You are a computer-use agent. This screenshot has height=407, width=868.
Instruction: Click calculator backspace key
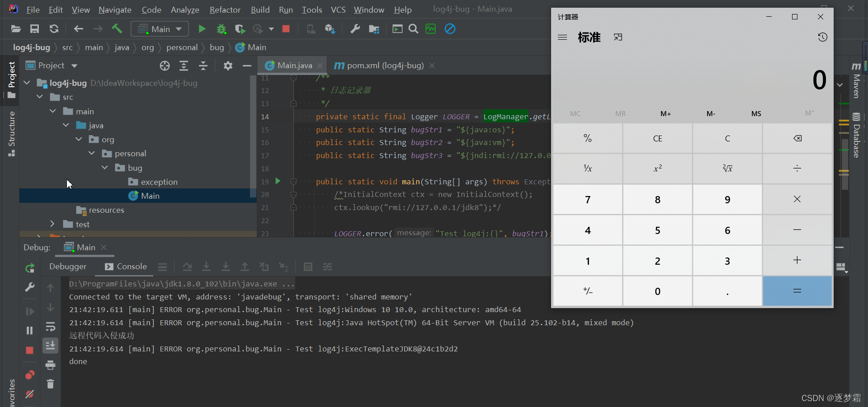[x=797, y=138]
